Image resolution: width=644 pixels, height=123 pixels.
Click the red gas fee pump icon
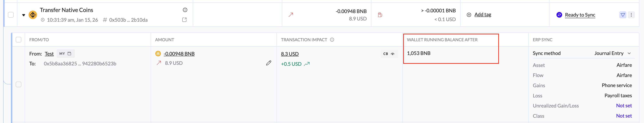[x=380, y=15]
